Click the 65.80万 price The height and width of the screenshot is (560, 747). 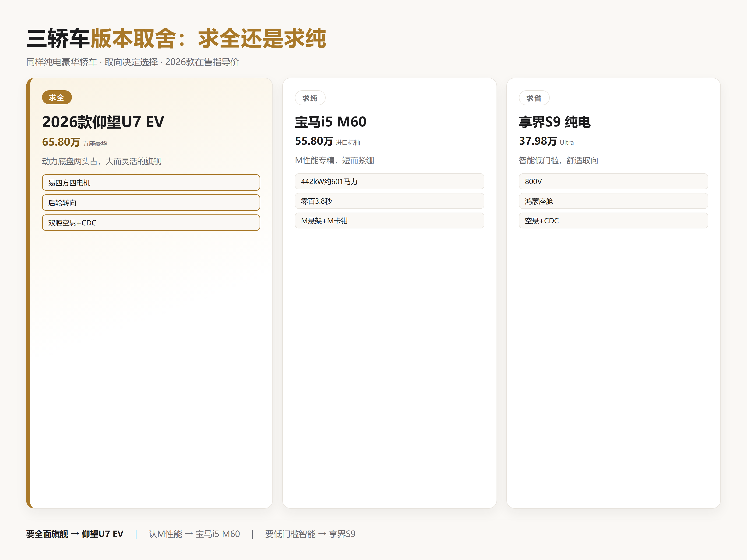point(61,142)
